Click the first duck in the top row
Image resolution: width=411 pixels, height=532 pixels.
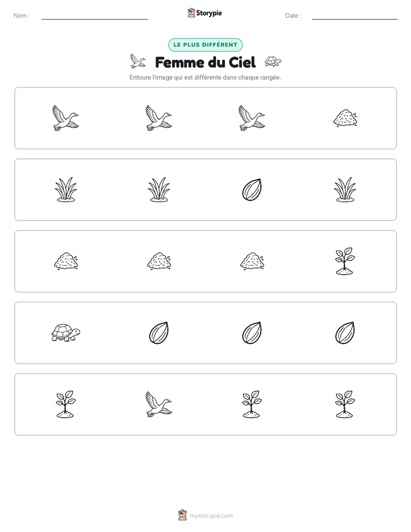pos(66,118)
